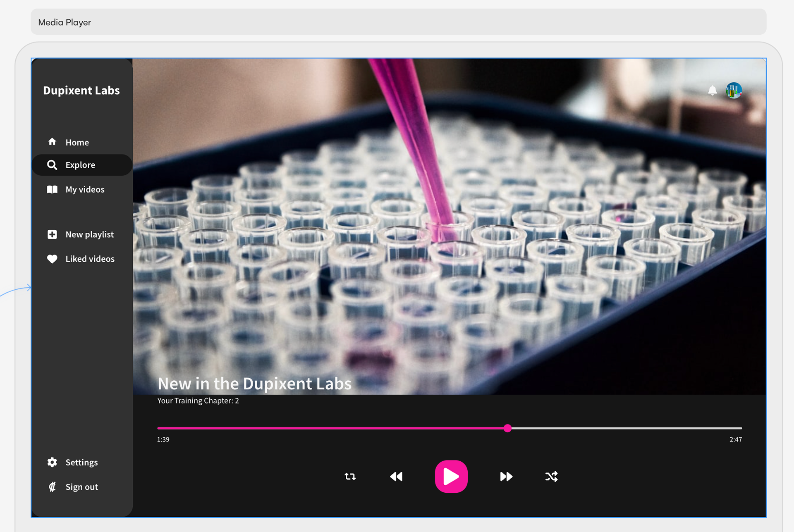
Task: Click the Sign out label
Action: click(x=82, y=487)
